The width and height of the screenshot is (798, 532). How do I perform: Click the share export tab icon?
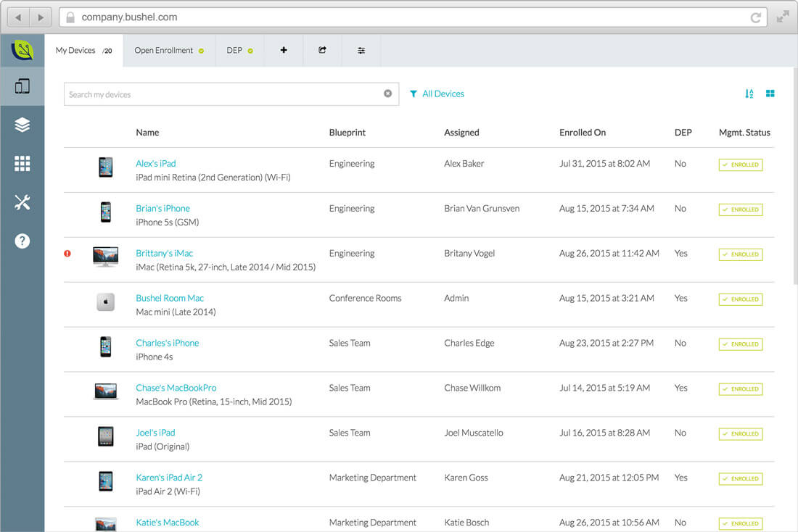pos(322,50)
